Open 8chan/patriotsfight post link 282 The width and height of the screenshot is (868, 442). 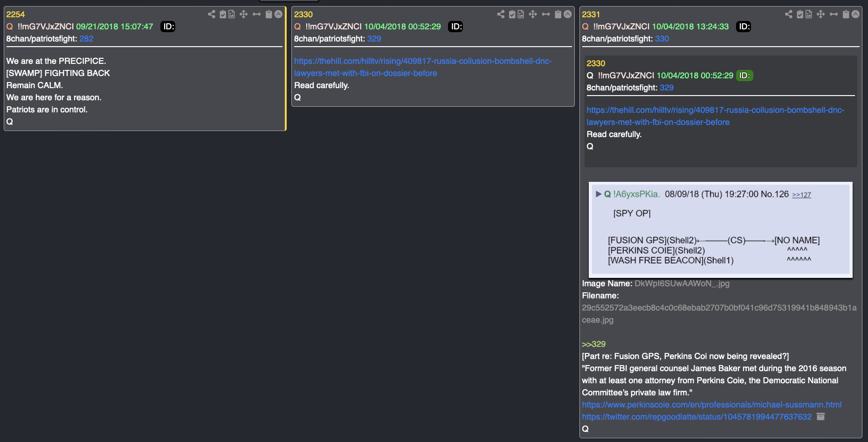pos(86,39)
